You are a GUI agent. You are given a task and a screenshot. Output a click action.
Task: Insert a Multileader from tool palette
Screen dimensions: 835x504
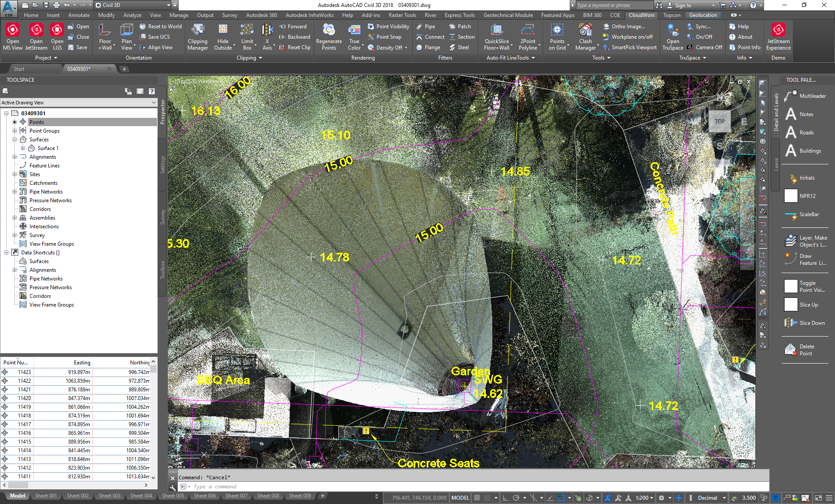[x=805, y=96]
